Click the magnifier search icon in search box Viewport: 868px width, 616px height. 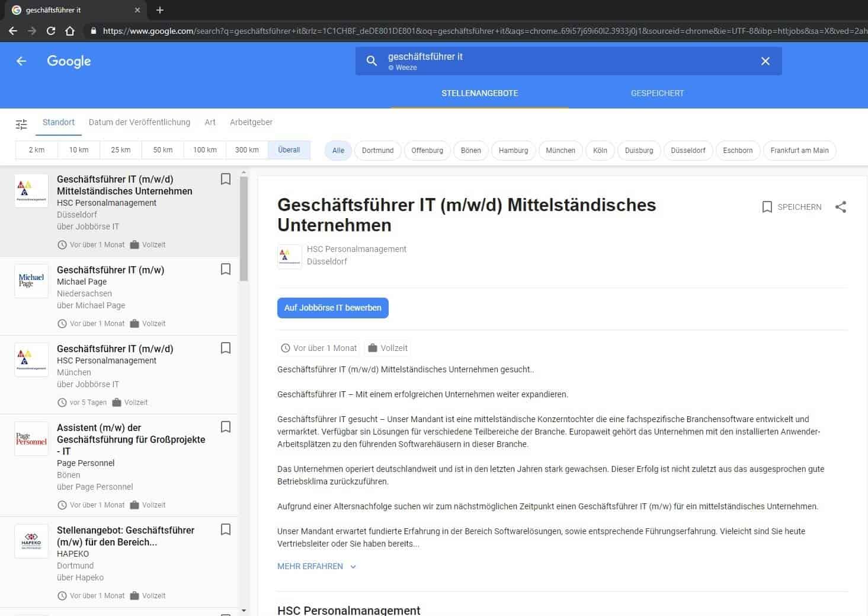pos(371,60)
